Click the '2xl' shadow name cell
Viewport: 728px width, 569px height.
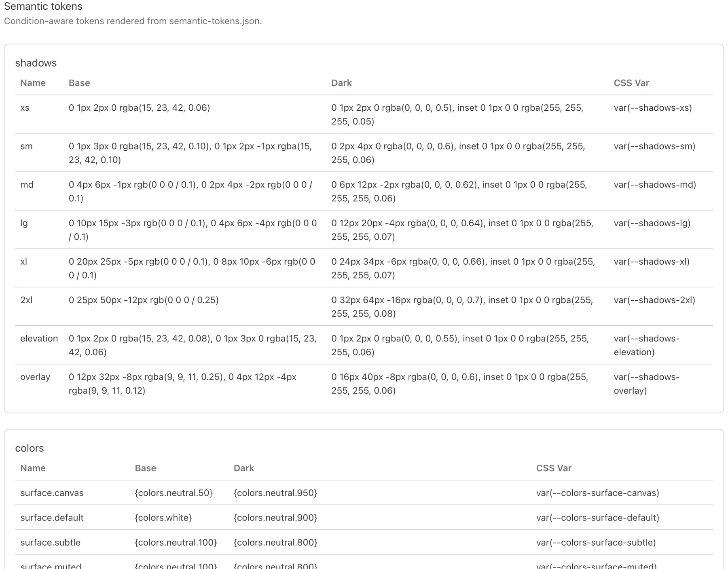coord(26,300)
